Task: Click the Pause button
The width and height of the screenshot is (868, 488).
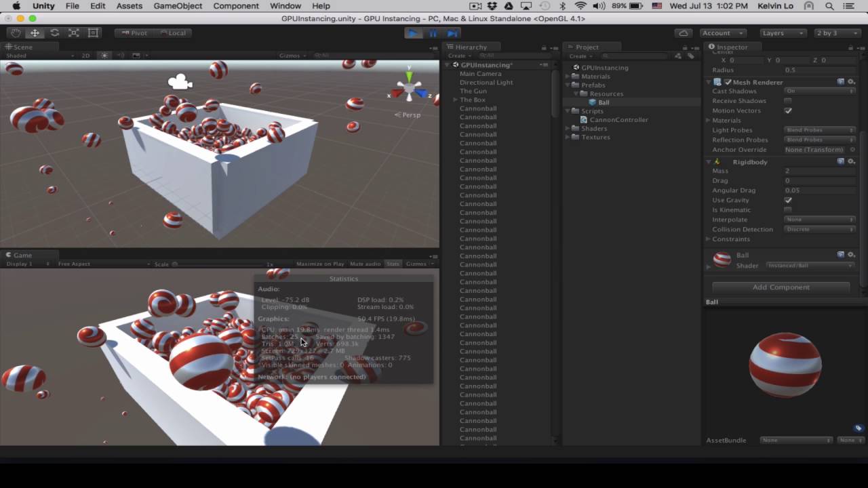Action: point(433,33)
